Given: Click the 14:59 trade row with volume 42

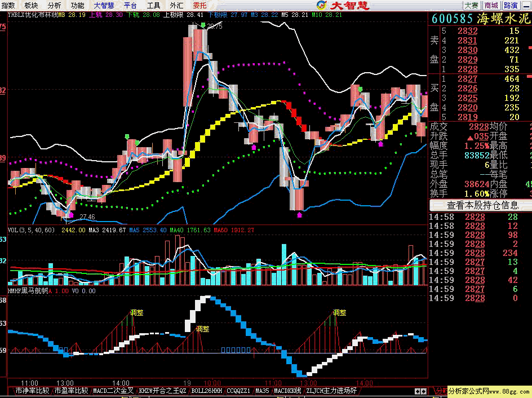Looking at the screenshot, I should (x=473, y=280).
